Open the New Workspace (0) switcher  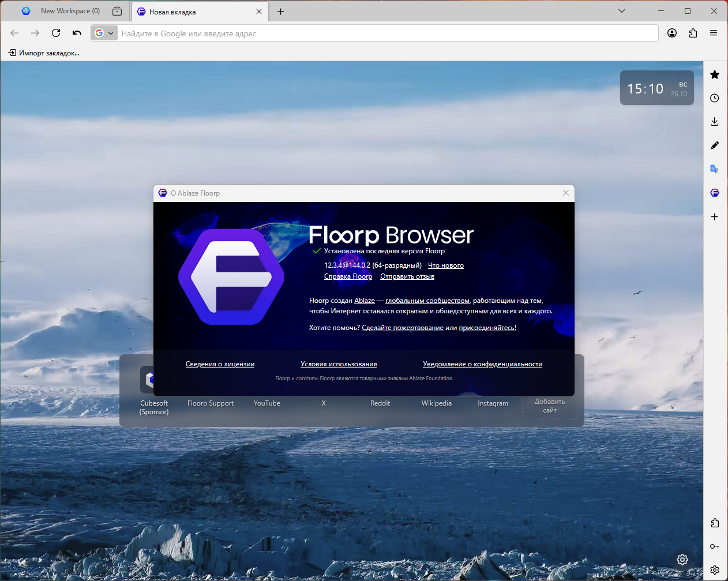(x=61, y=11)
